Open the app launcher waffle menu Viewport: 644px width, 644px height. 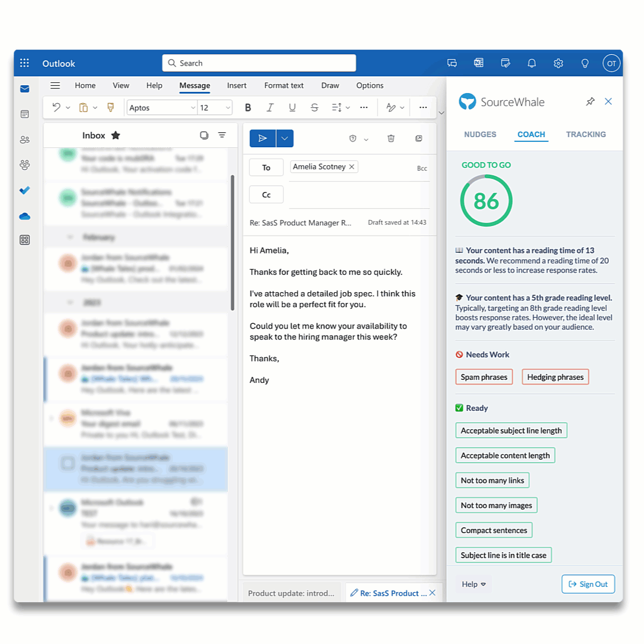pyautogui.click(x=24, y=63)
